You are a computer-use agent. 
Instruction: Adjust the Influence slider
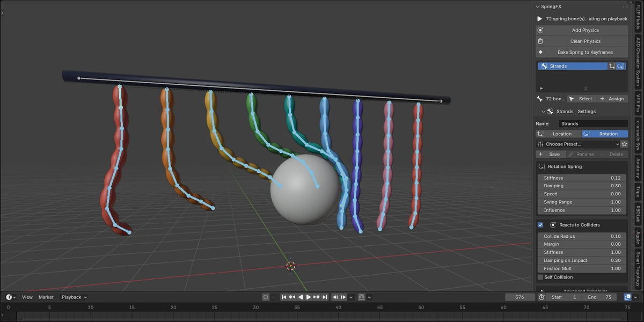(582, 210)
